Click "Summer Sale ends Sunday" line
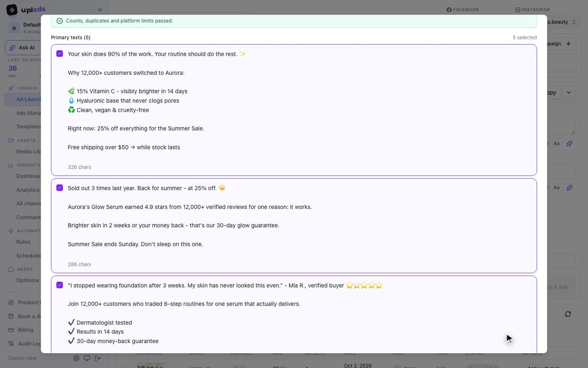 pos(135,244)
